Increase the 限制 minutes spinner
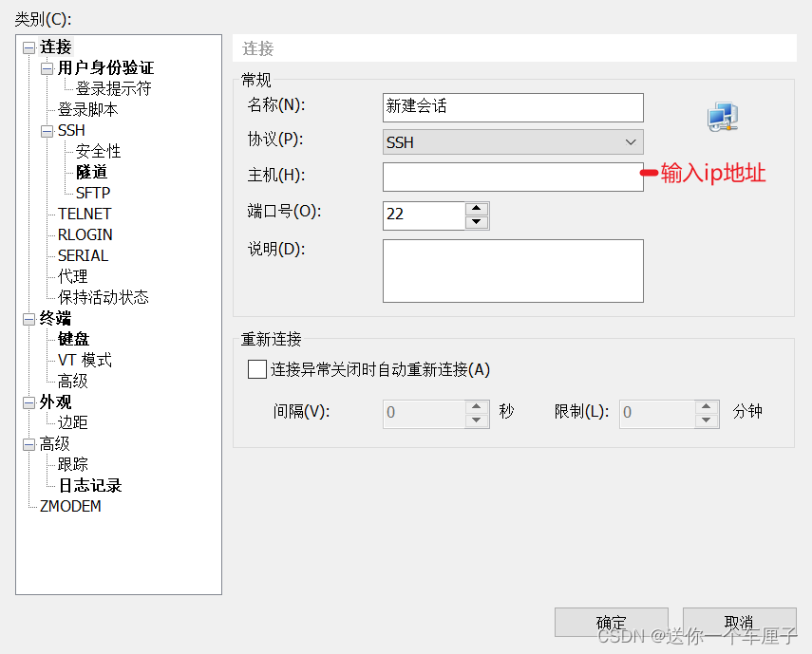The height and width of the screenshot is (654, 812). coord(707,406)
